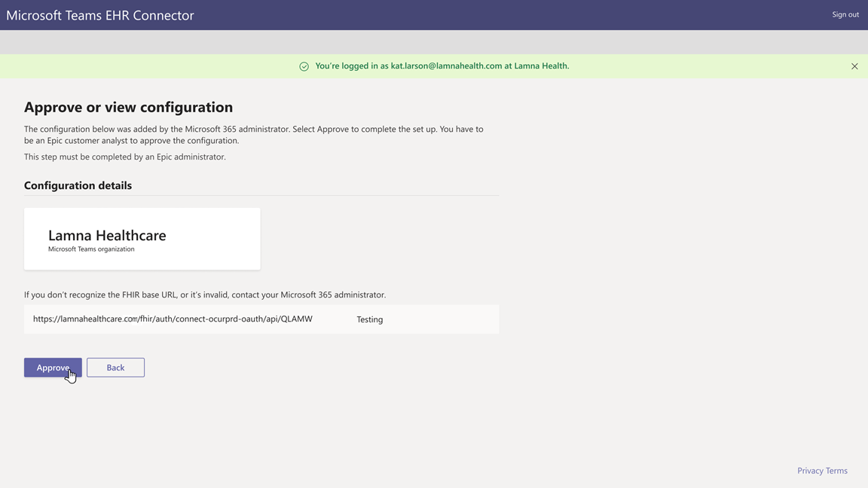Click the green success checkmark icon
The width and height of the screenshot is (868, 488).
(304, 66)
